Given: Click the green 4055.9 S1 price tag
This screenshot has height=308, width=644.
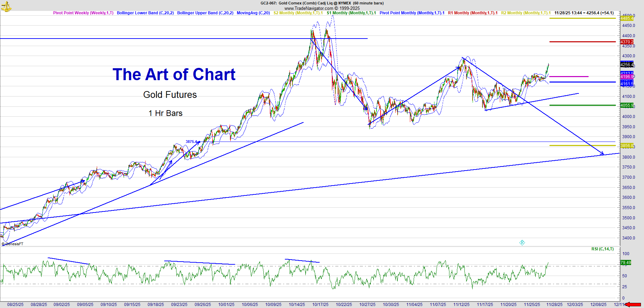Looking at the screenshot, I should point(627,105).
